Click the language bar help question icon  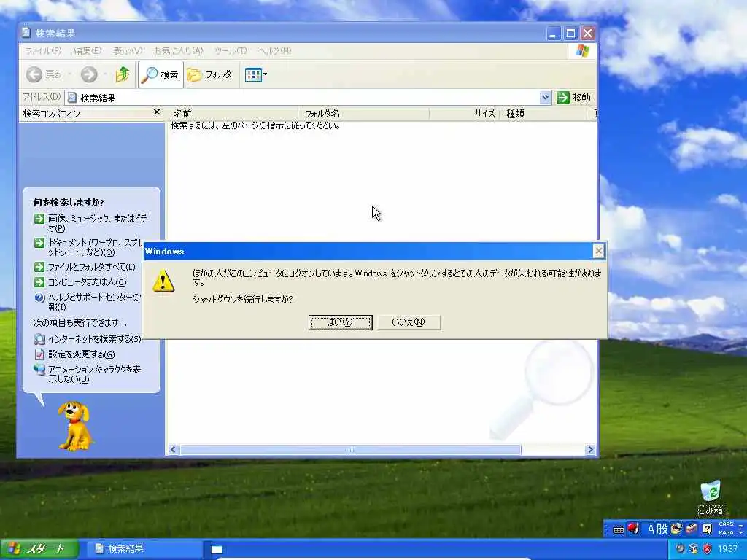(707, 528)
